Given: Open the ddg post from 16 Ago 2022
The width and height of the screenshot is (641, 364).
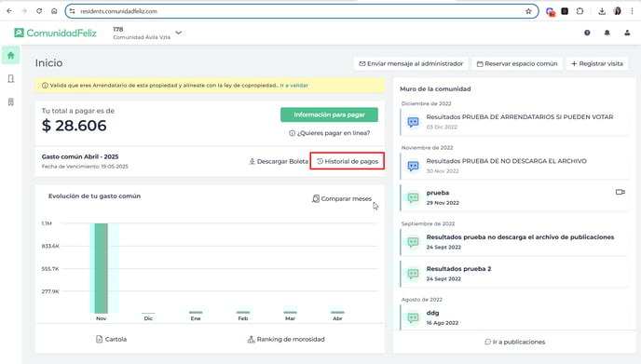Looking at the screenshot, I should [514, 317].
